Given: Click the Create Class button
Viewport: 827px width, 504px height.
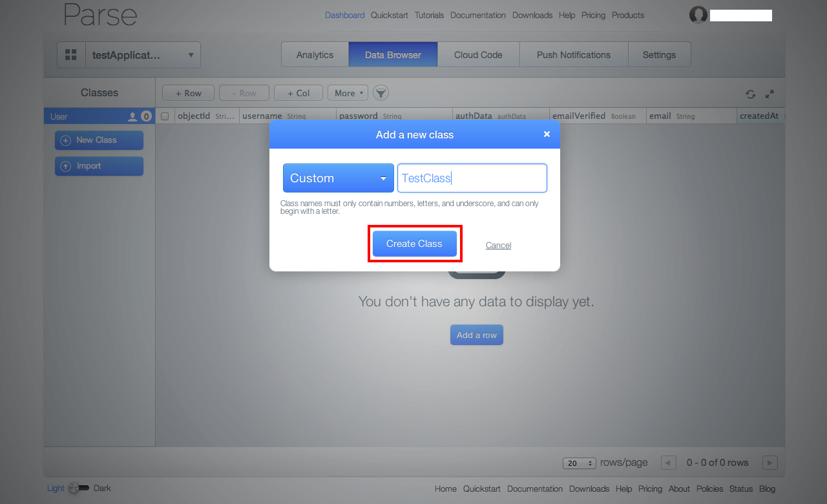Looking at the screenshot, I should (415, 244).
